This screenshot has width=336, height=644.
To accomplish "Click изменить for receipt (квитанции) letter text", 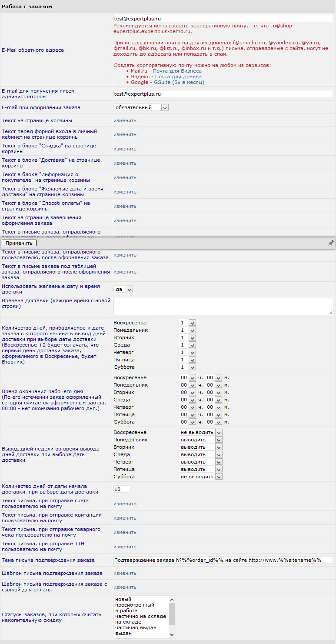I will 125,518.
